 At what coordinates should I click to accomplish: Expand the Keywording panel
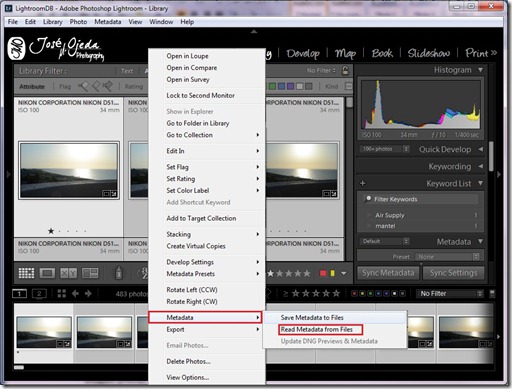click(x=481, y=166)
